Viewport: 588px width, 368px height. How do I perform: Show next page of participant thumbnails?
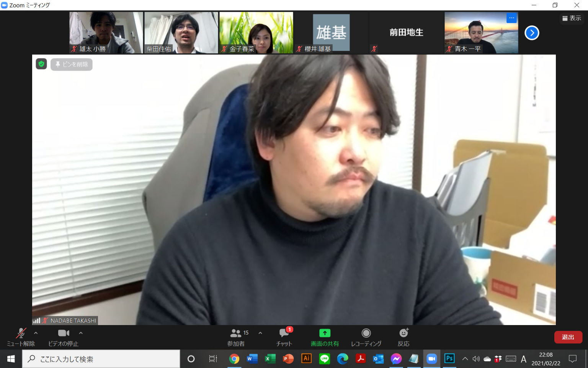click(x=532, y=33)
